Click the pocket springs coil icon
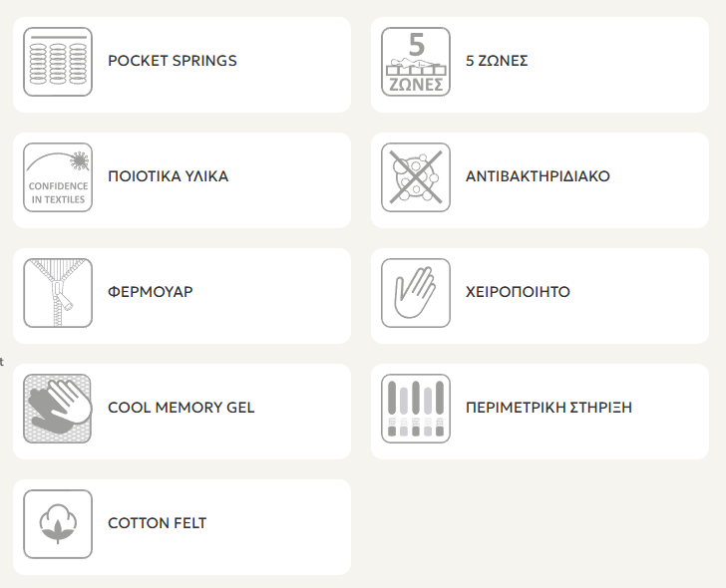 tap(58, 62)
